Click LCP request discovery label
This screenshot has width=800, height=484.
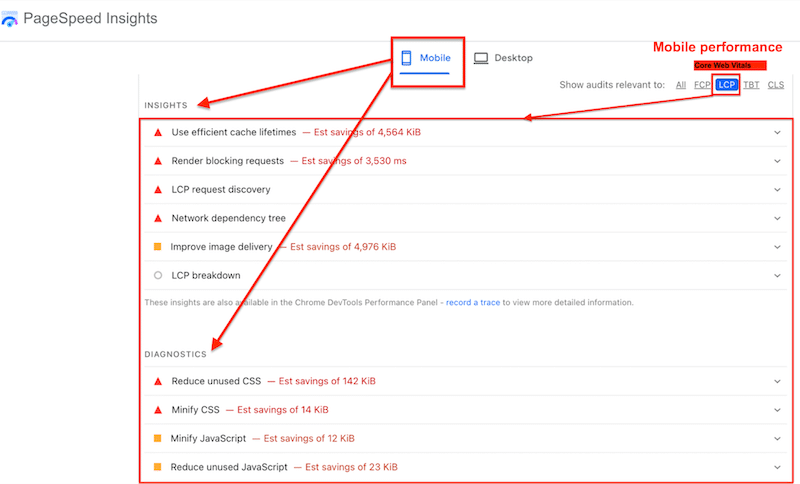[x=221, y=189]
